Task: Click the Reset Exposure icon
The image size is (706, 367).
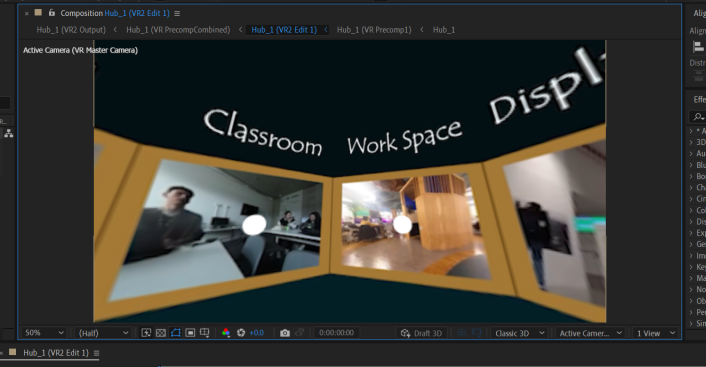Action: (241, 333)
